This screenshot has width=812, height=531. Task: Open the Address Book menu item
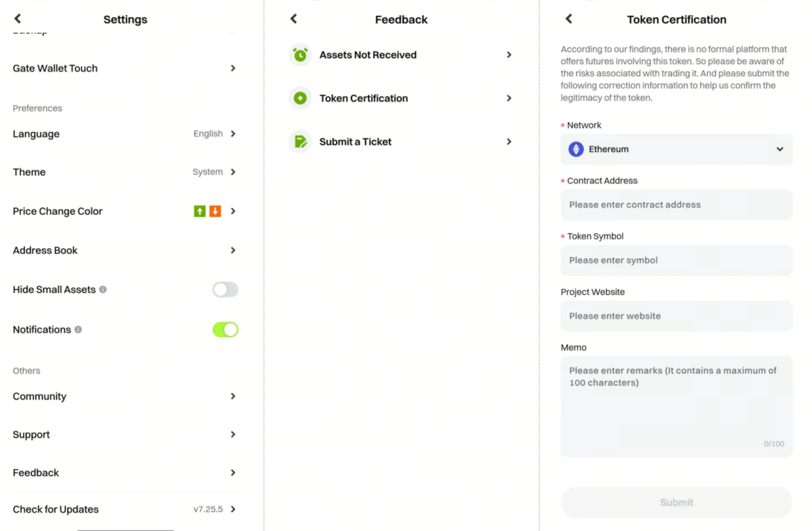[125, 250]
